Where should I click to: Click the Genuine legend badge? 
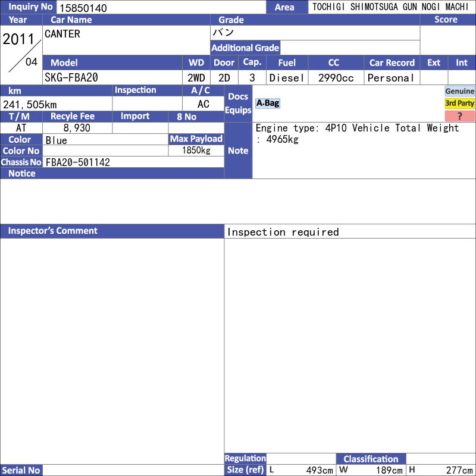coord(459,91)
